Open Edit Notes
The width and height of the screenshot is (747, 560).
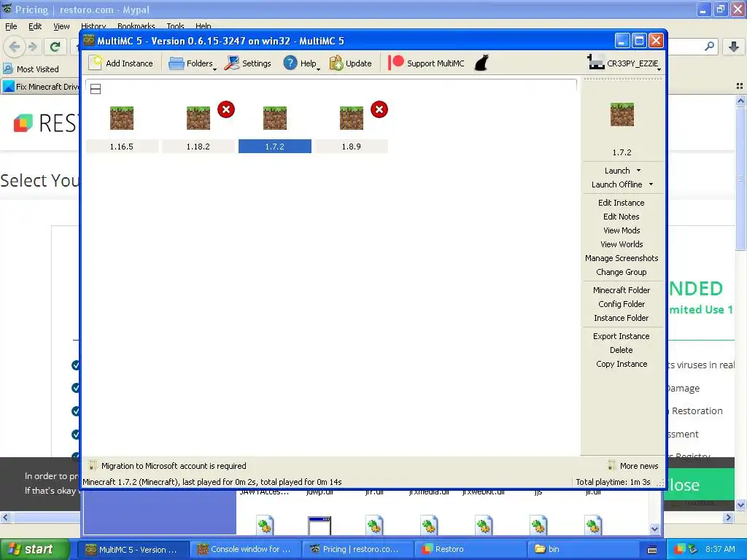coord(622,216)
